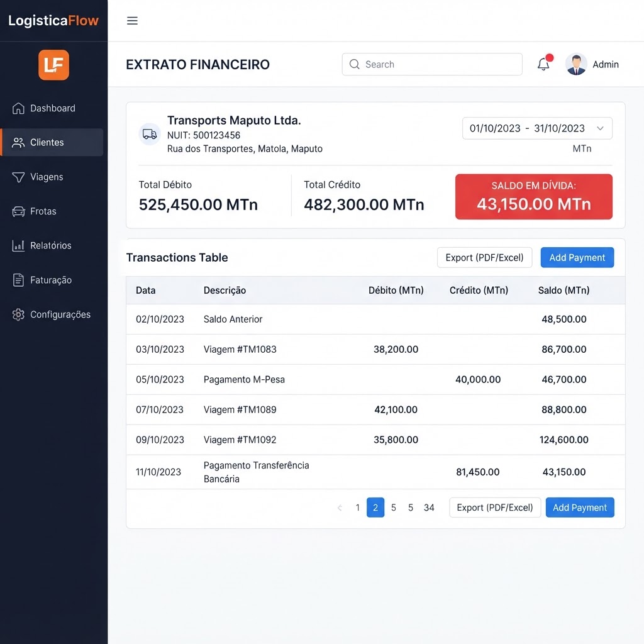Click the 48,500.00 balance cell
The image size is (644, 644).
click(x=564, y=319)
